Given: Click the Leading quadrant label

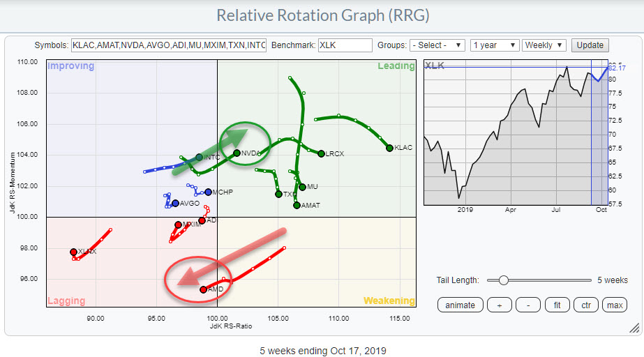Looking at the screenshot, I should point(396,66).
